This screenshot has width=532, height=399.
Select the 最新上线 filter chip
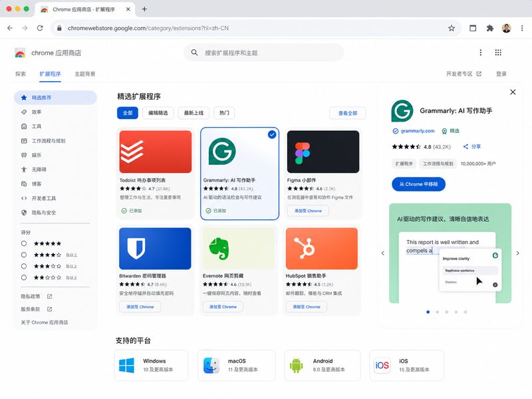194,113
